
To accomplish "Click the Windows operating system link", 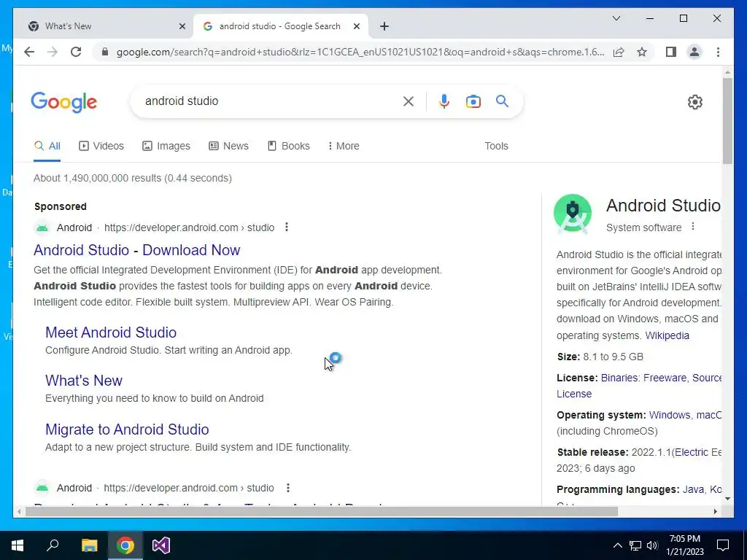I will (x=670, y=415).
